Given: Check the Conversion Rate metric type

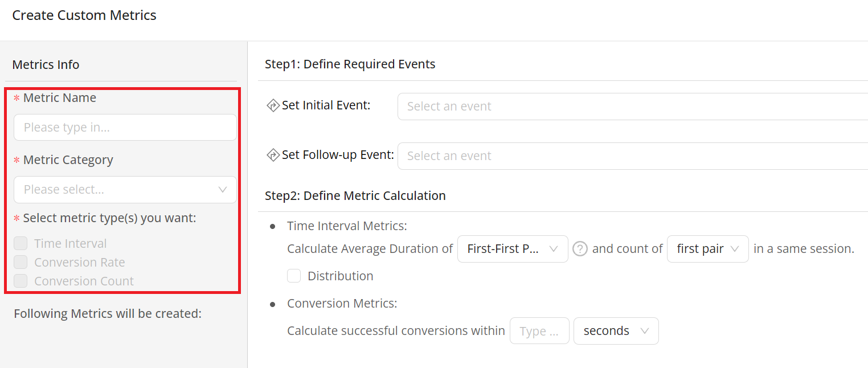Looking at the screenshot, I should (x=21, y=263).
